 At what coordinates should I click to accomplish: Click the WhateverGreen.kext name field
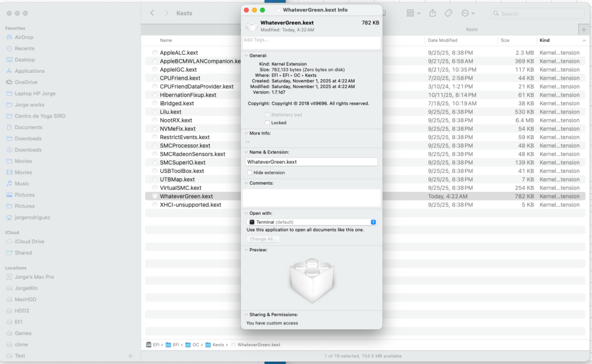point(311,162)
